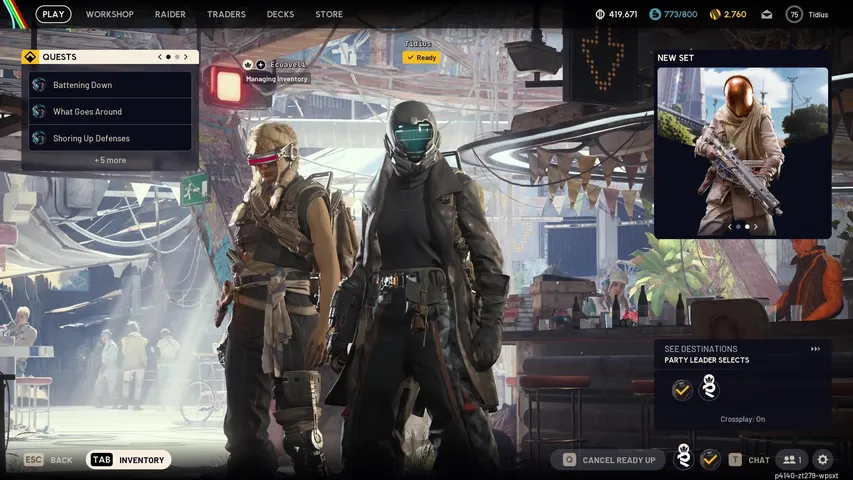Click the What Goes Around quest icon
853x480 pixels.
[x=39, y=111]
